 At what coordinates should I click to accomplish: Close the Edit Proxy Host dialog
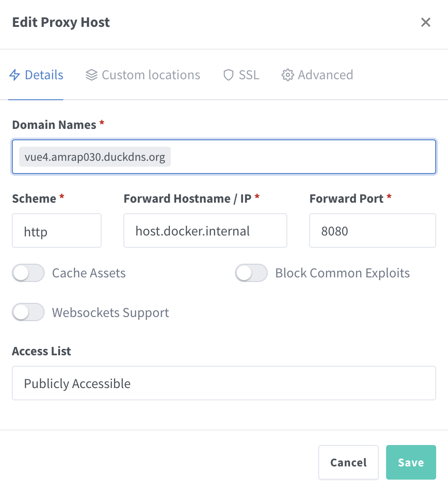pos(426,22)
